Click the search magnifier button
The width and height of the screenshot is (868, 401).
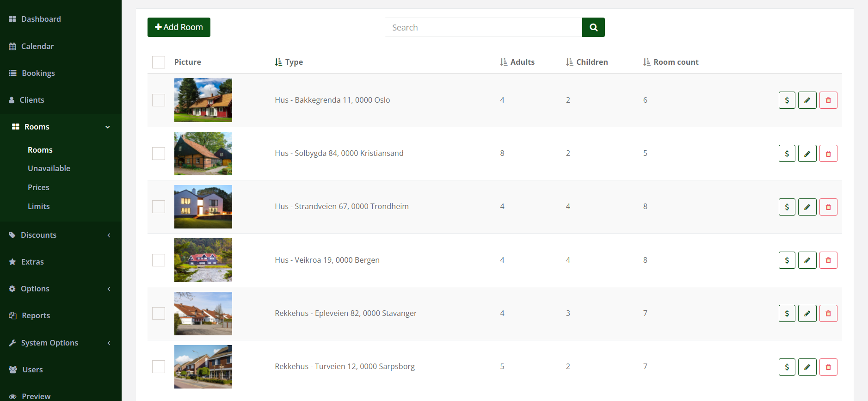593,27
